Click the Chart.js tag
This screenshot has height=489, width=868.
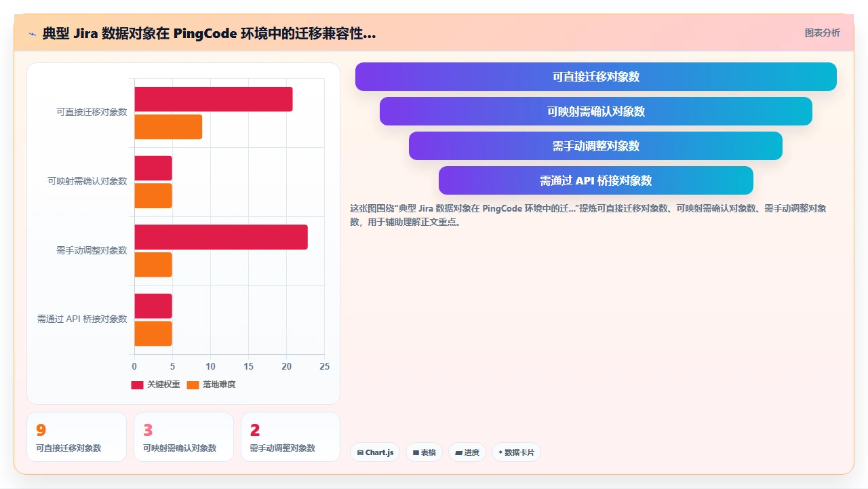tap(375, 452)
